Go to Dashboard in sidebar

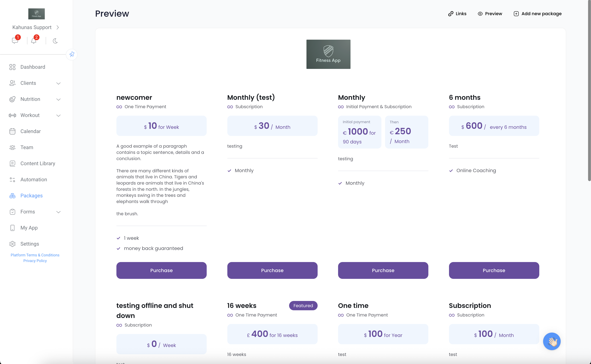pyautogui.click(x=33, y=67)
